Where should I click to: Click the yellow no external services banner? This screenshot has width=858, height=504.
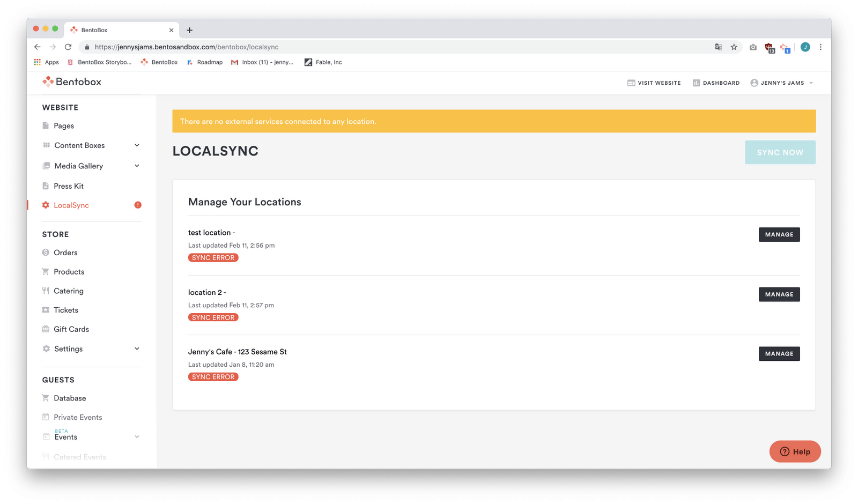pyautogui.click(x=494, y=121)
